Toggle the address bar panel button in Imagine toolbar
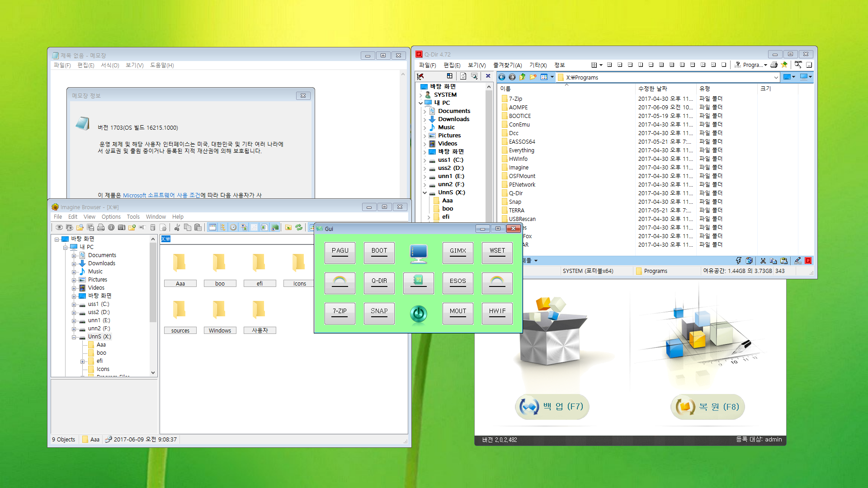This screenshot has width=868, height=488. tap(212, 227)
